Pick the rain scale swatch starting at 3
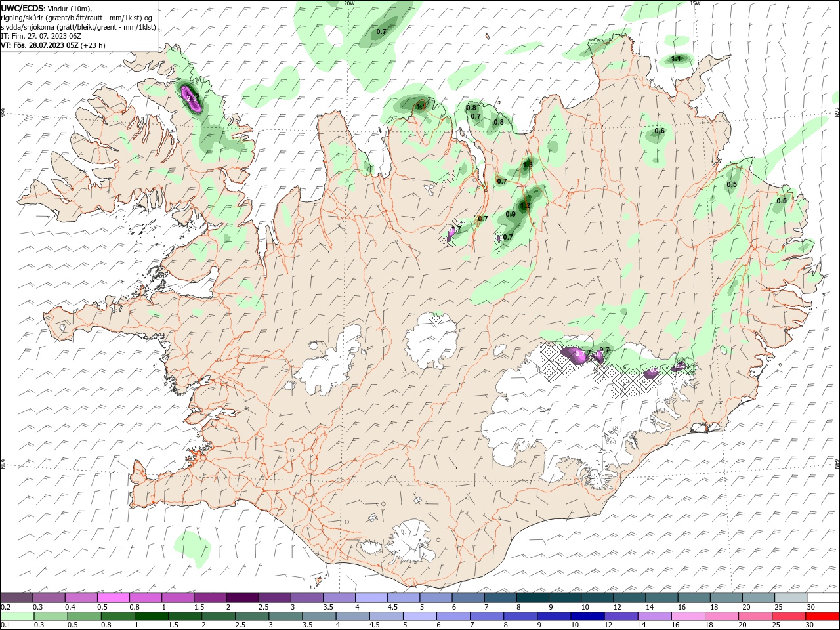The image size is (840, 630). point(285,616)
